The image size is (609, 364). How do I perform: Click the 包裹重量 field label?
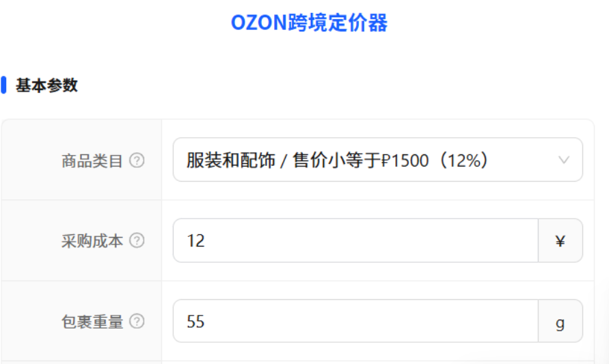92,322
